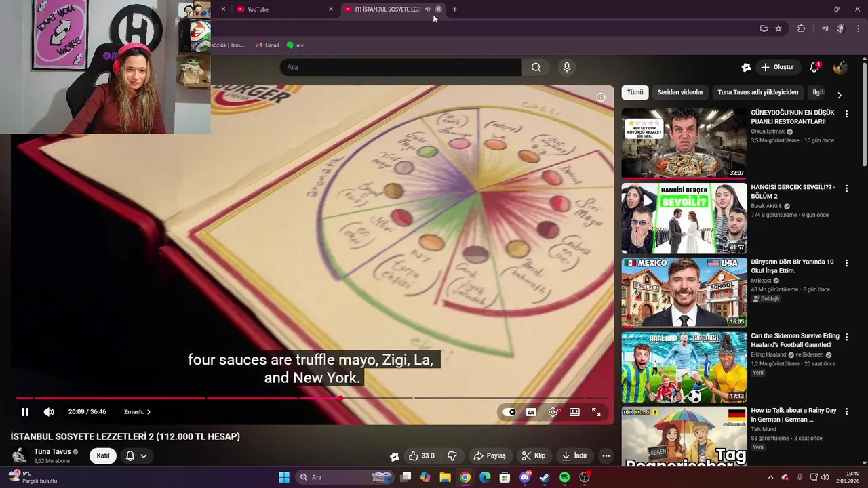Screen dimensions: 868x488
Task: Open HANGİSİ GERÇEK SEVGİLİ video title
Action: click(x=793, y=192)
